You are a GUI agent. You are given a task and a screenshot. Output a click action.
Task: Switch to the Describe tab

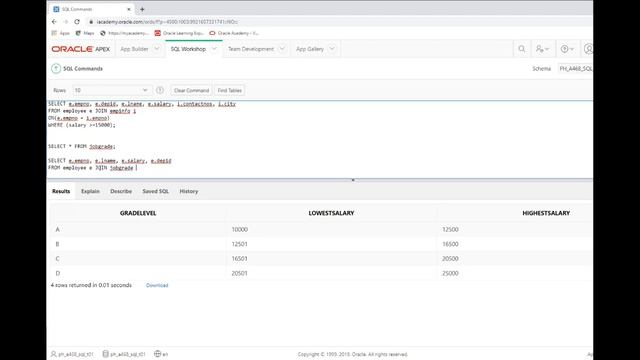121,191
